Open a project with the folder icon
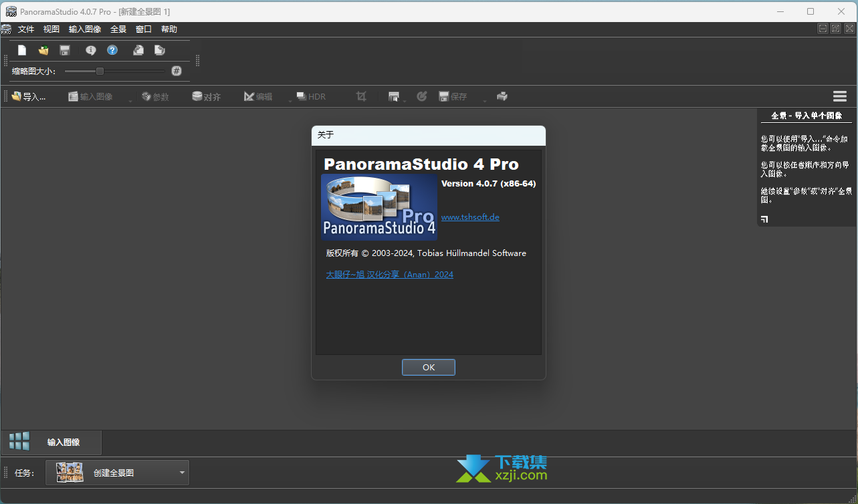 click(x=43, y=50)
